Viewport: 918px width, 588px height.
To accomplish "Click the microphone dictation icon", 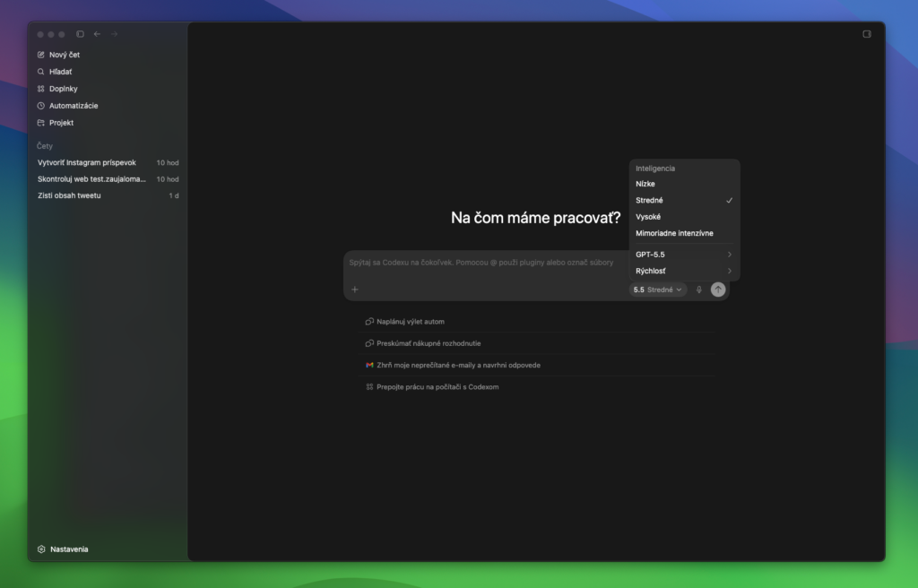I will coord(699,290).
